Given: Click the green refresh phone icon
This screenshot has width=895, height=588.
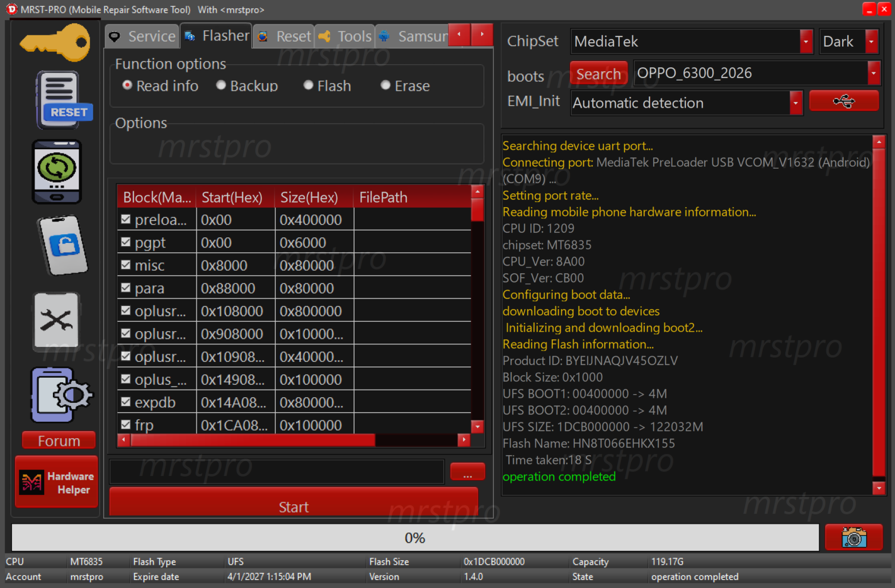Looking at the screenshot, I should tap(57, 172).
